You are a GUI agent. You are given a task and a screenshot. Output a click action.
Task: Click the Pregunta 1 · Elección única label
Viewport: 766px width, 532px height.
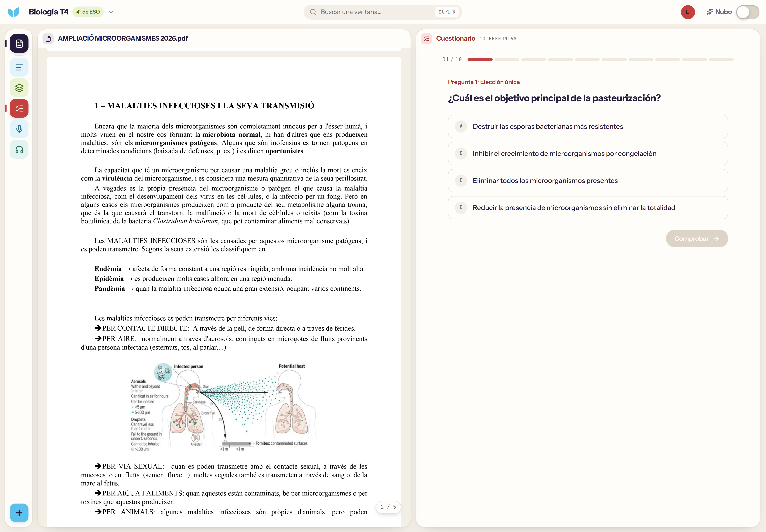pos(483,82)
